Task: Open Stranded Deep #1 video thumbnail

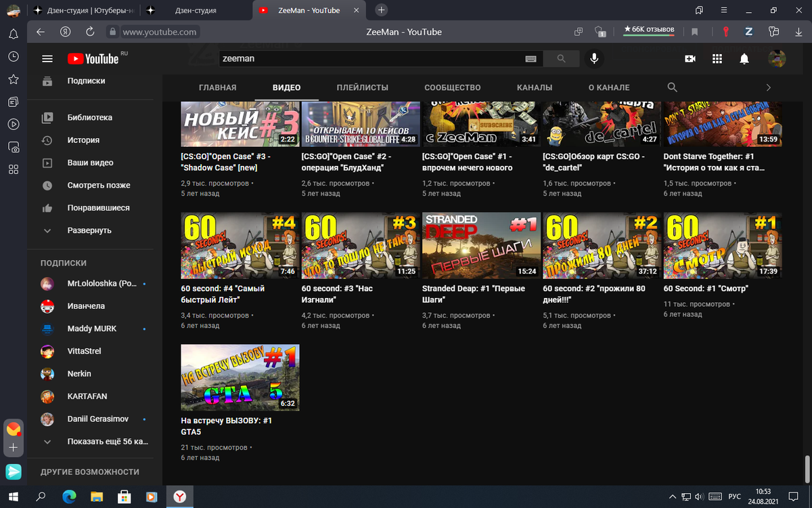Action: [x=481, y=245]
